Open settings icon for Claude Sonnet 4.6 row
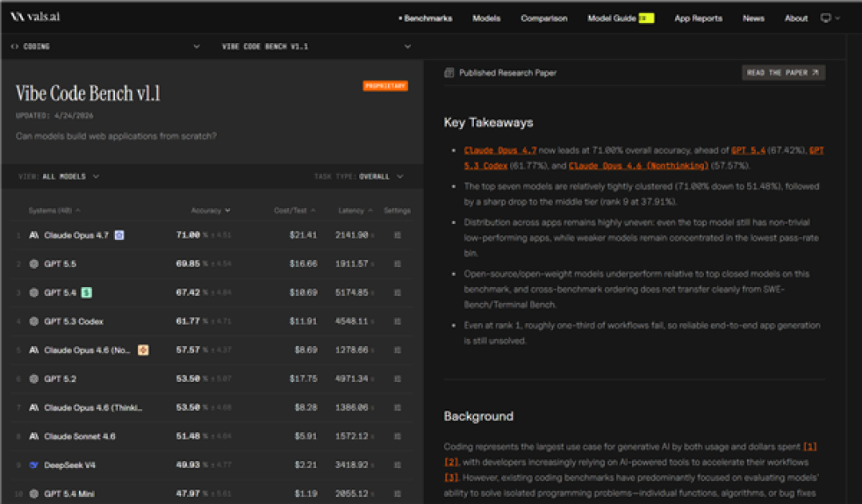The width and height of the screenshot is (862, 504). [x=397, y=436]
